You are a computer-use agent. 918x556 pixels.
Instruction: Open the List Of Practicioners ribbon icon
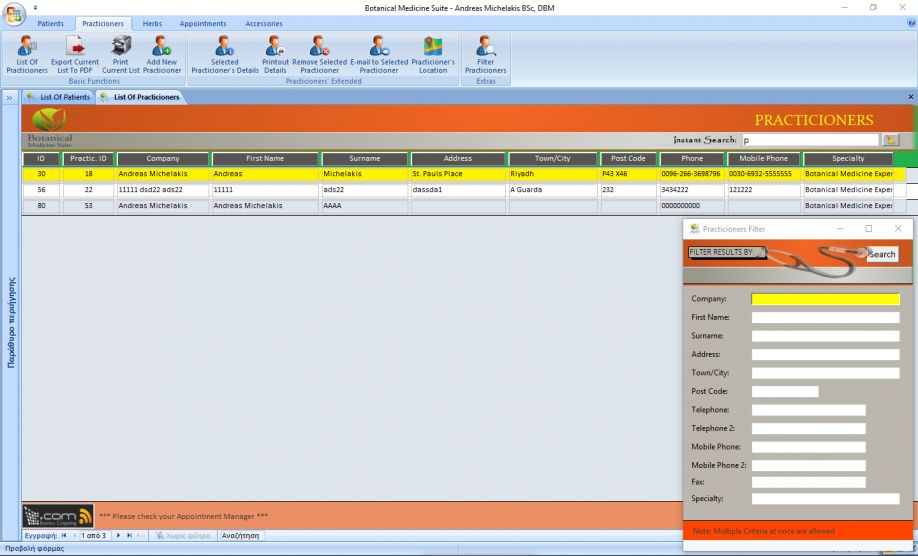click(x=27, y=54)
